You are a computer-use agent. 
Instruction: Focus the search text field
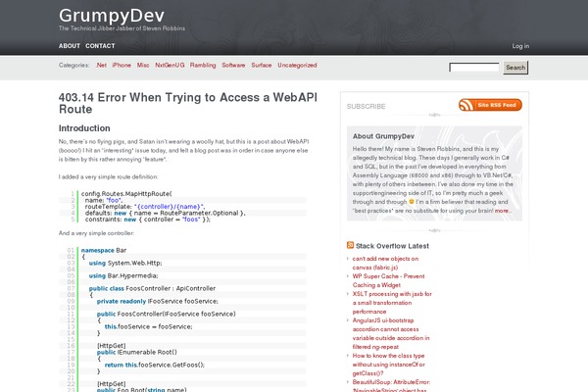(x=474, y=68)
